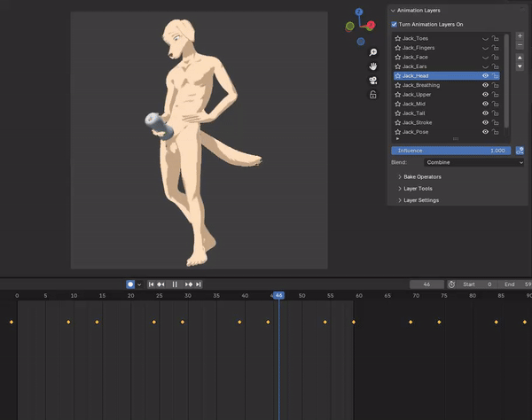Select the Jack_Face layer
532x420 pixels.
pyautogui.click(x=447, y=57)
